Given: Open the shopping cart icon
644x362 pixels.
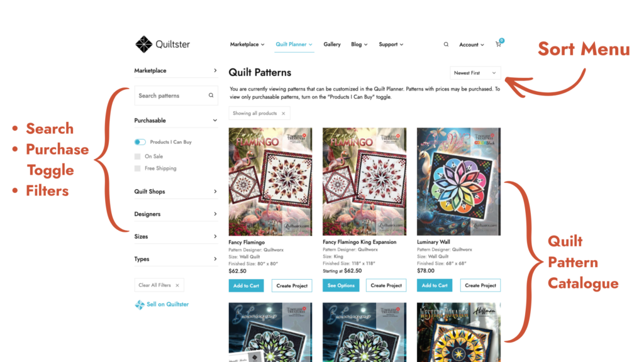Looking at the screenshot, I should point(498,45).
